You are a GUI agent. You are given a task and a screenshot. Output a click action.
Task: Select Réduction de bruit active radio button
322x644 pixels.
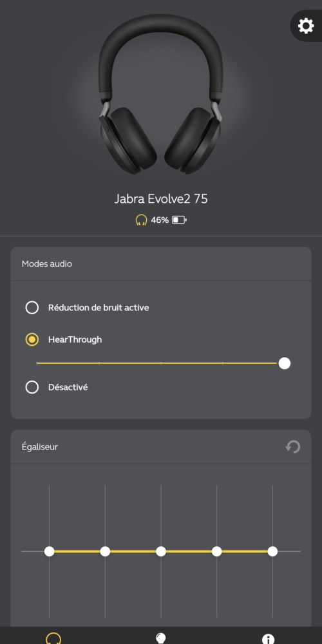[x=32, y=308]
